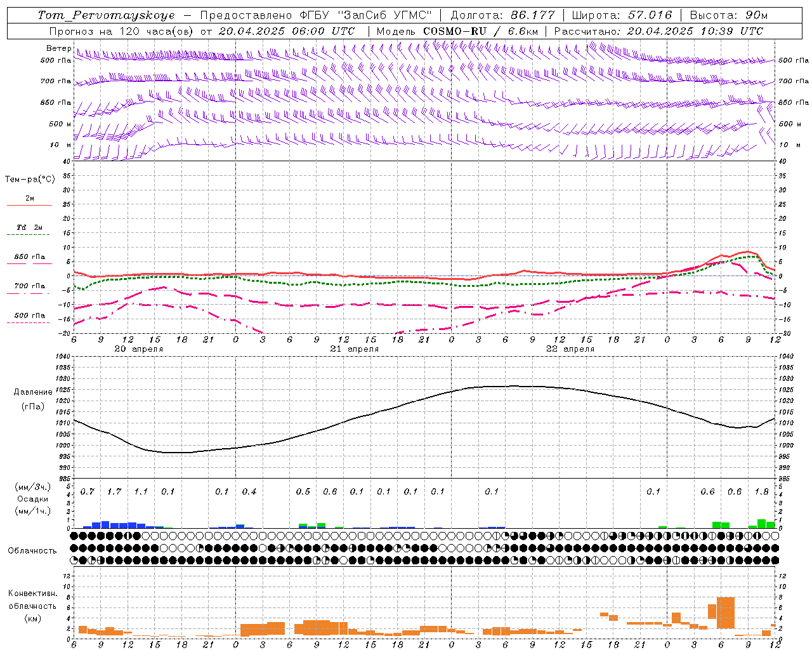The image size is (812, 650).
Task: Select the "21 апреля" date label
Action: (354, 349)
